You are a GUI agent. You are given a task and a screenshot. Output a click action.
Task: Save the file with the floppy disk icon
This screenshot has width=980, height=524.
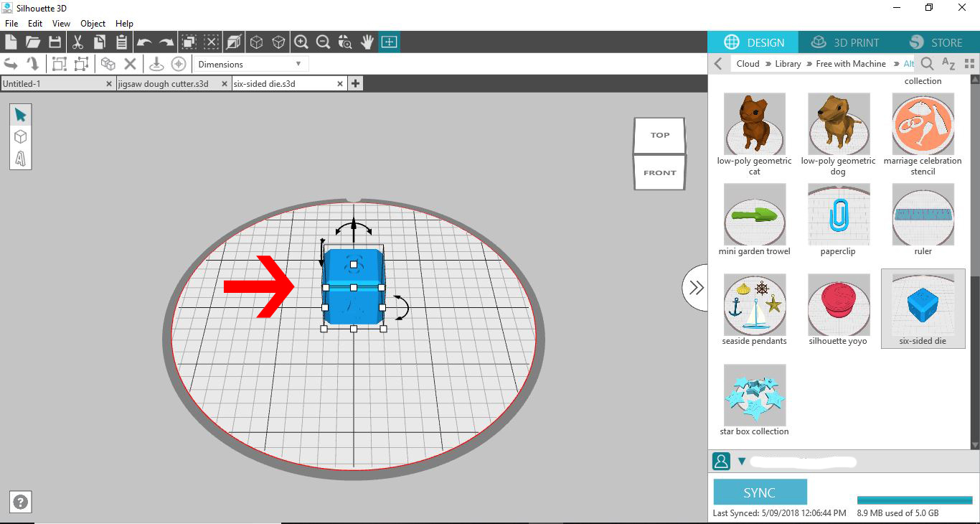55,42
